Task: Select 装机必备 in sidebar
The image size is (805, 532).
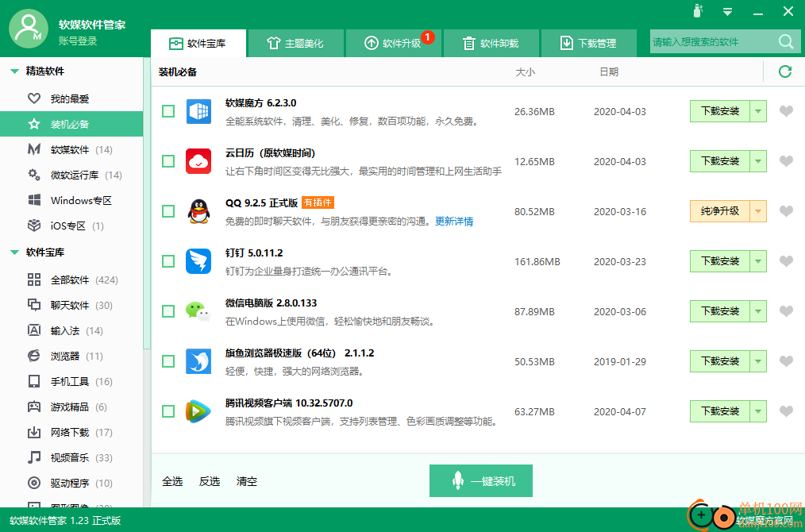Action: 72,124
